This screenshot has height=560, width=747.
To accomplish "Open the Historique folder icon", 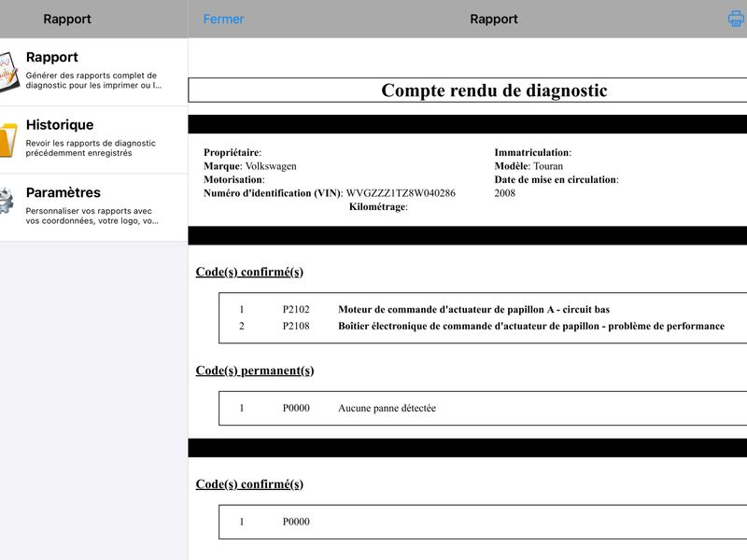I will [8, 139].
